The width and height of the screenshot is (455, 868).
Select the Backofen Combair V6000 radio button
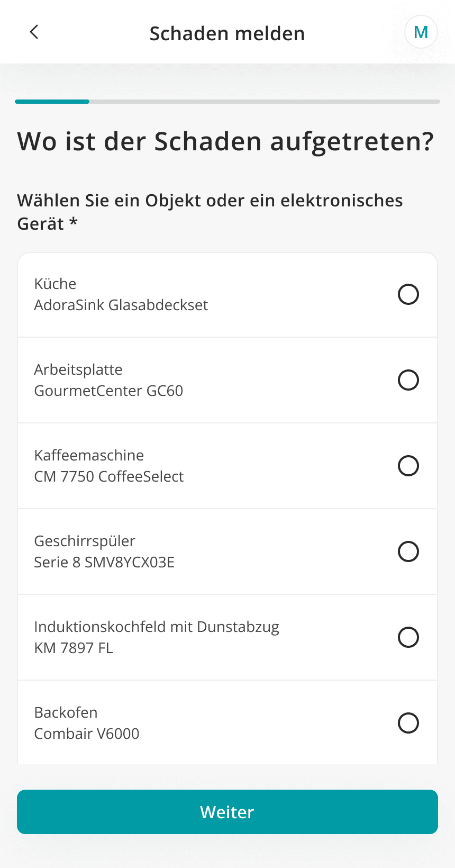[408, 723]
